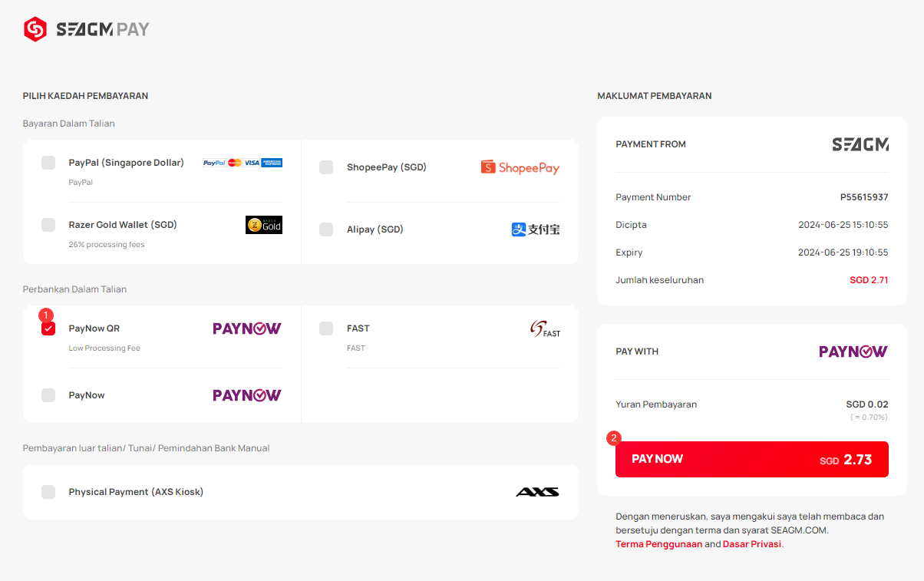Select the PayPal (Singapore Dollar) checkbox
The width and height of the screenshot is (924, 581).
[48, 163]
